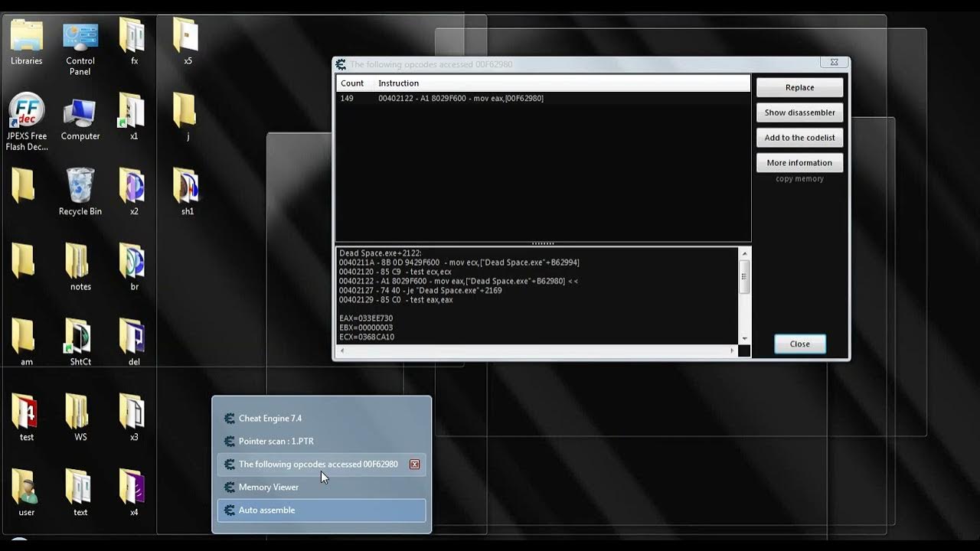
Task: Click the 00402120 test ecx,ecx line
Action: [x=396, y=272]
